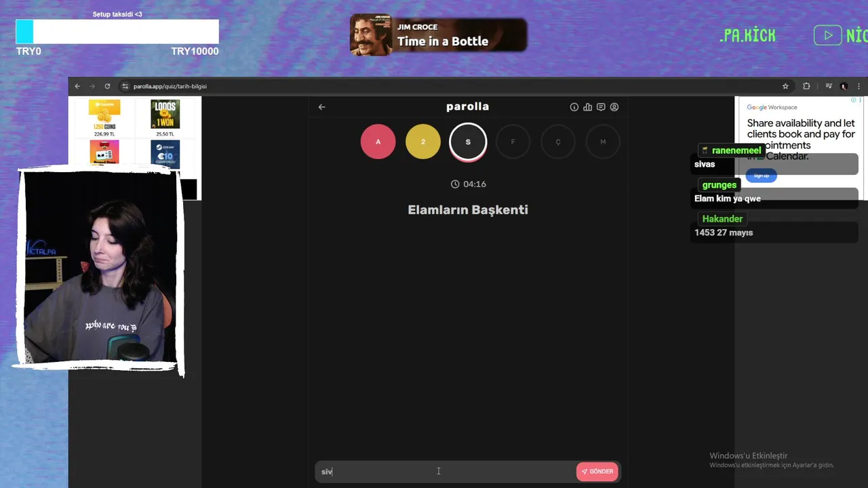Click the Jim Croce album art

click(371, 35)
